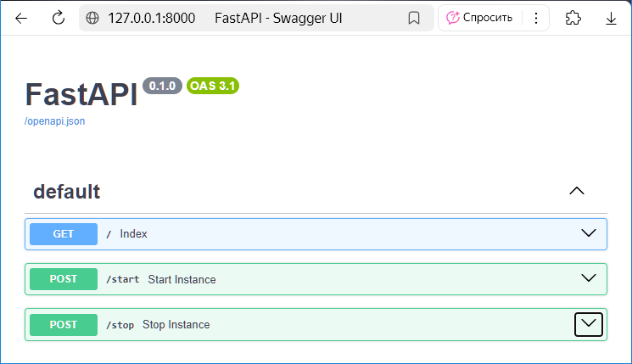Go back using the browser back arrow
Viewport: 632px width, 364px height.
pyautogui.click(x=21, y=18)
